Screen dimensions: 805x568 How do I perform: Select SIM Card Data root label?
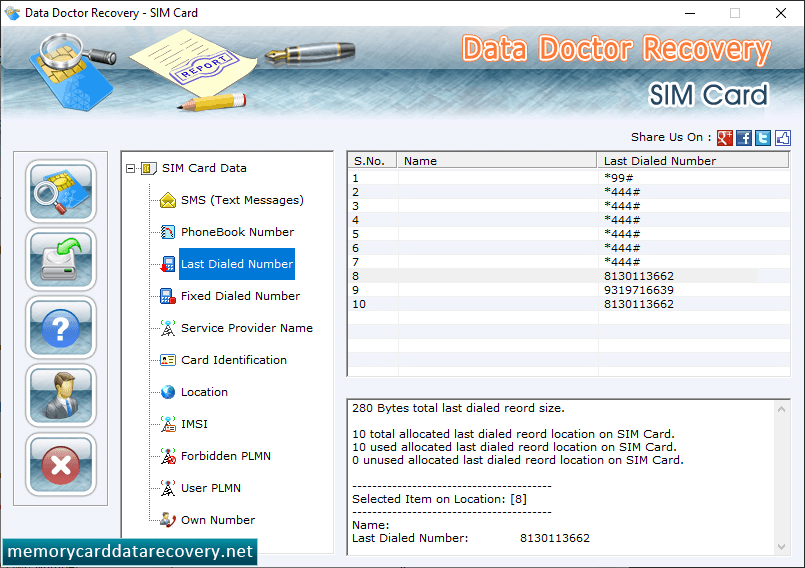coord(204,168)
